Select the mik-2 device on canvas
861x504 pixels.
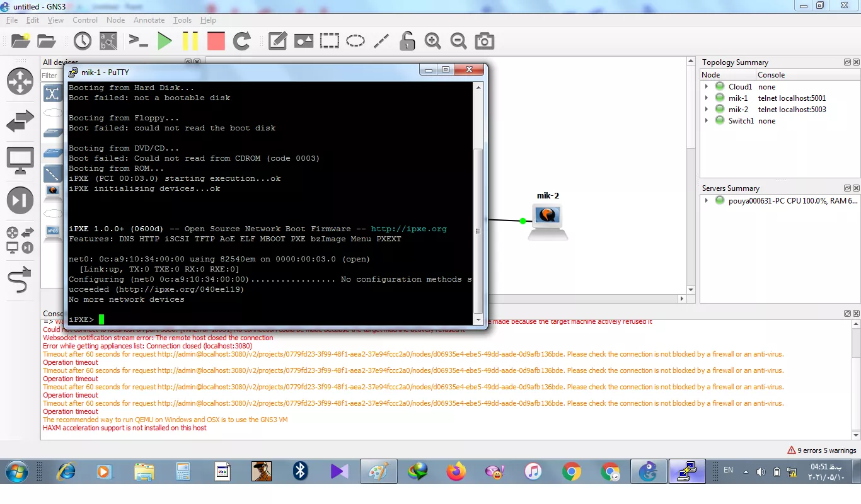click(x=548, y=222)
